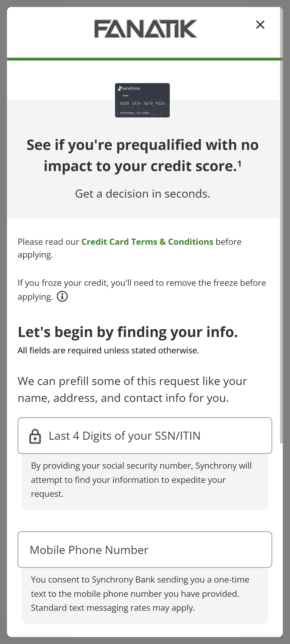Click the Fanatik logo
290x644 pixels.
click(x=146, y=29)
